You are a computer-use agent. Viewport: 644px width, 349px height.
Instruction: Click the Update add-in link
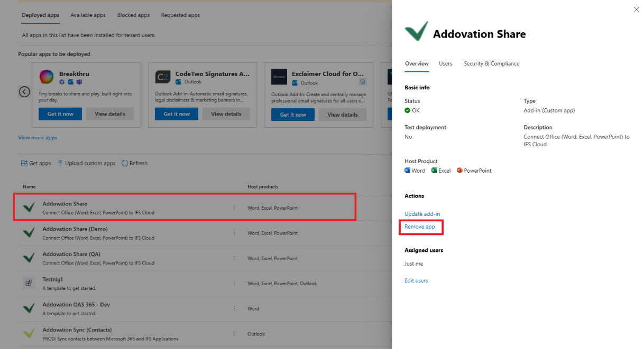pyautogui.click(x=422, y=214)
